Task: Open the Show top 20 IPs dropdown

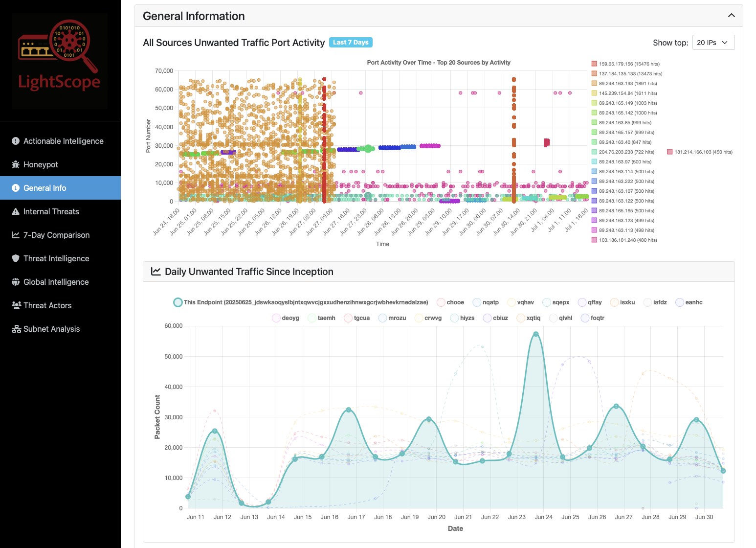Action: tap(713, 42)
